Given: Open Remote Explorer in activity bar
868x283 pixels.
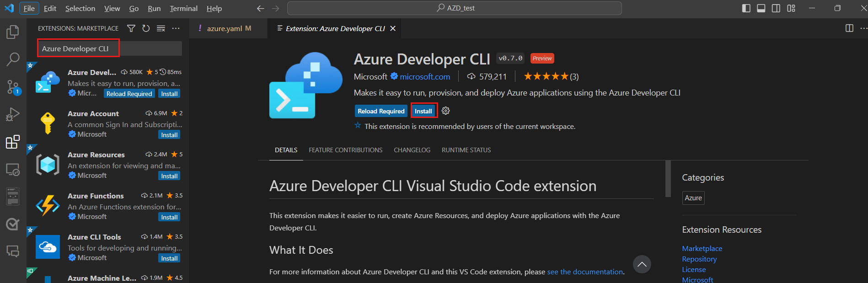Looking at the screenshot, I should coord(13,170).
